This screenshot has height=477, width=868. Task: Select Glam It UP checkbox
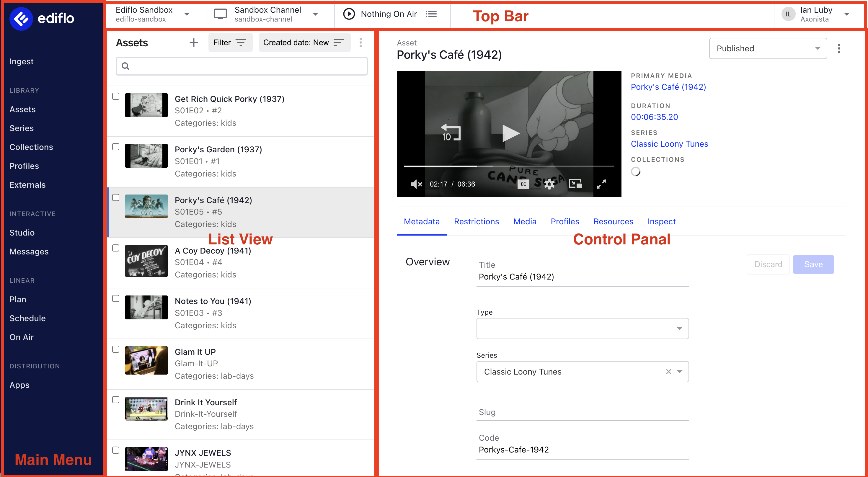pos(115,349)
